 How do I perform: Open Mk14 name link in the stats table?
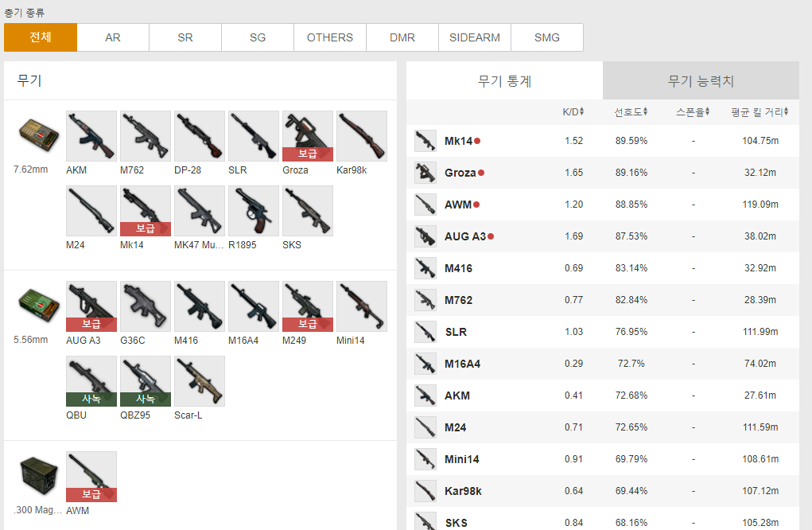[458, 141]
